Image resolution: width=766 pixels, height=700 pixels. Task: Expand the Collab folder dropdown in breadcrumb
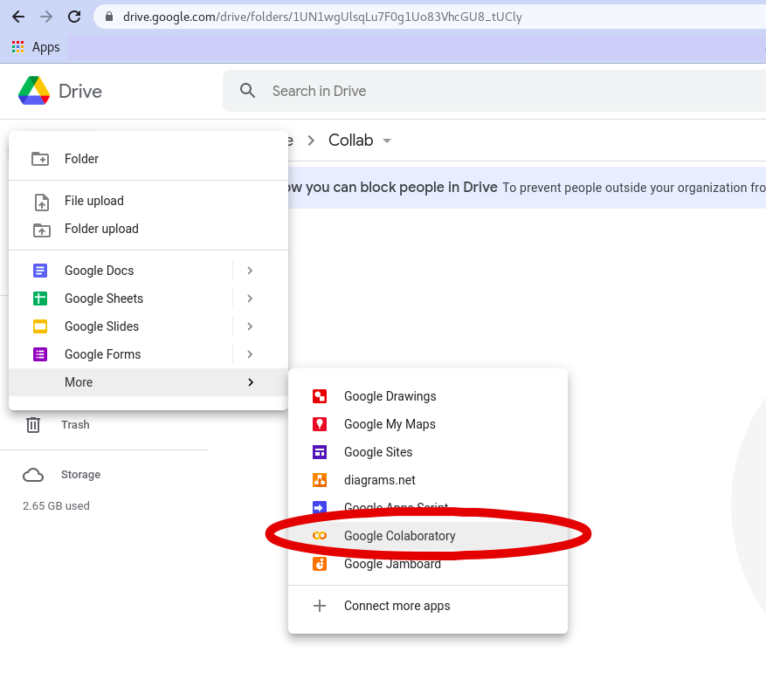pyautogui.click(x=387, y=140)
